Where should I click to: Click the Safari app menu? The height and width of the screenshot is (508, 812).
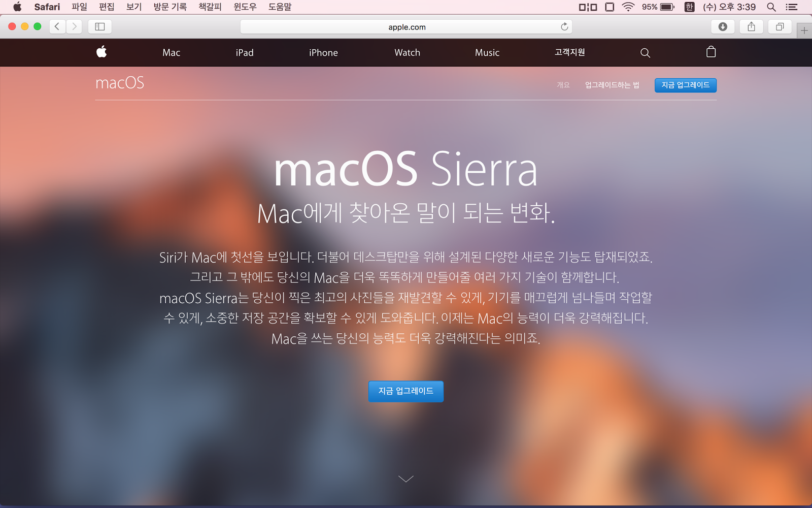pos(47,7)
